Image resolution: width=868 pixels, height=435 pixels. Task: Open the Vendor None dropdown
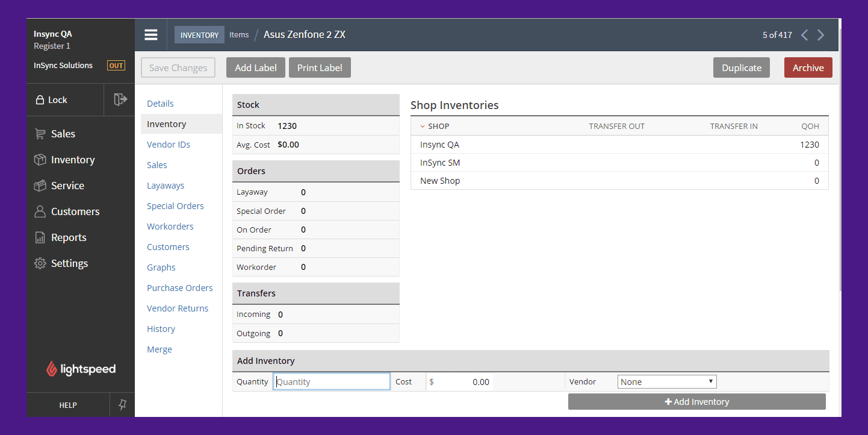(667, 381)
